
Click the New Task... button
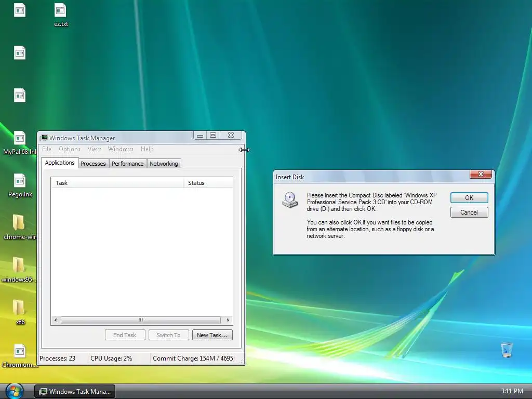(x=212, y=335)
